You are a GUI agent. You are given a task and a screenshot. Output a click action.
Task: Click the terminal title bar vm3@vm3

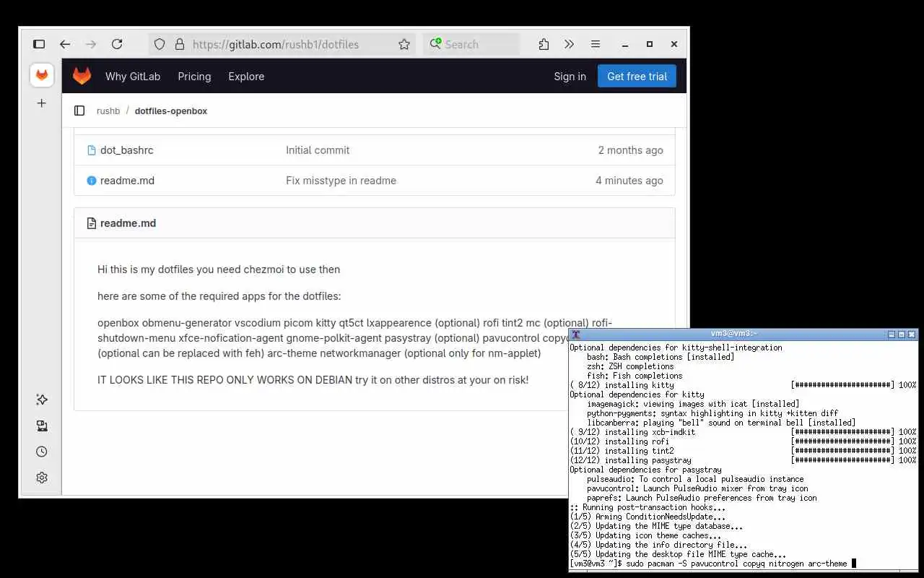point(734,334)
